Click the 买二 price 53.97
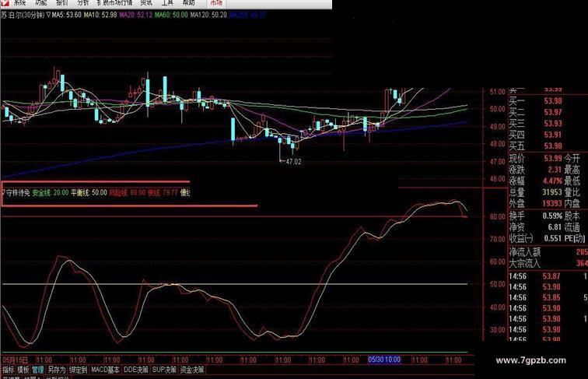This screenshot has width=588, height=379. 553,112
